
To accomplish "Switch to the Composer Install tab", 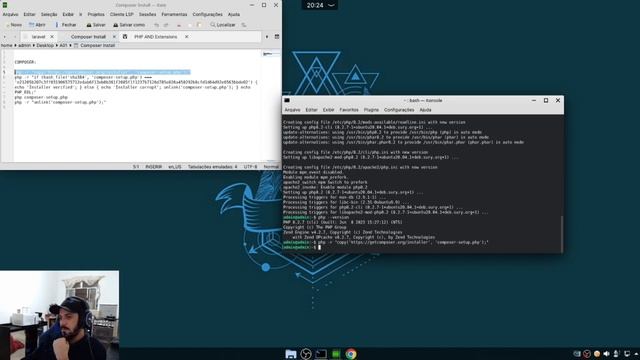I will [x=88, y=37].
